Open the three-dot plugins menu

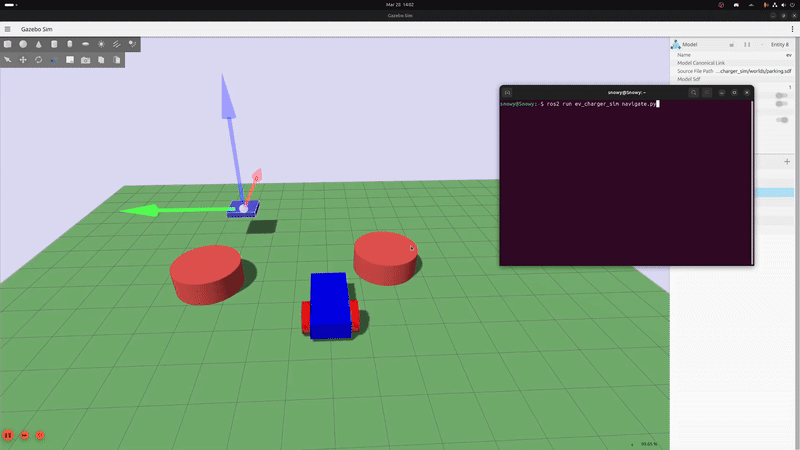(x=790, y=30)
